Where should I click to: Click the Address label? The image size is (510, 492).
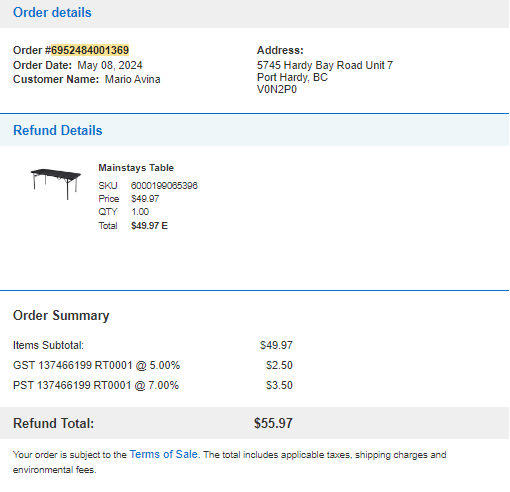click(x=280, y=50)
